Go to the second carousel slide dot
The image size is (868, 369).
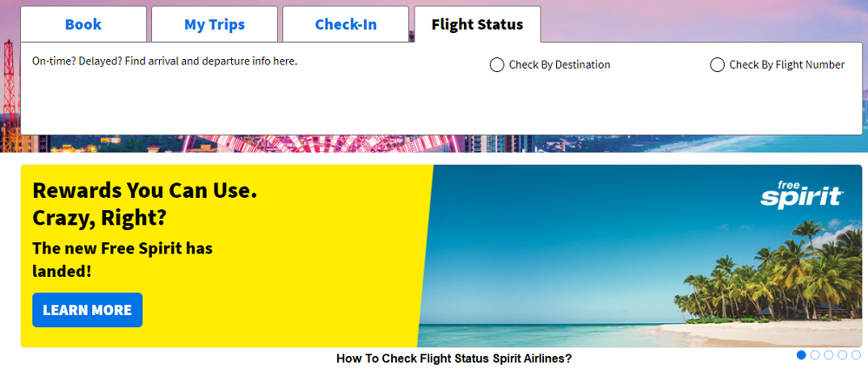(x=815, y=355)
